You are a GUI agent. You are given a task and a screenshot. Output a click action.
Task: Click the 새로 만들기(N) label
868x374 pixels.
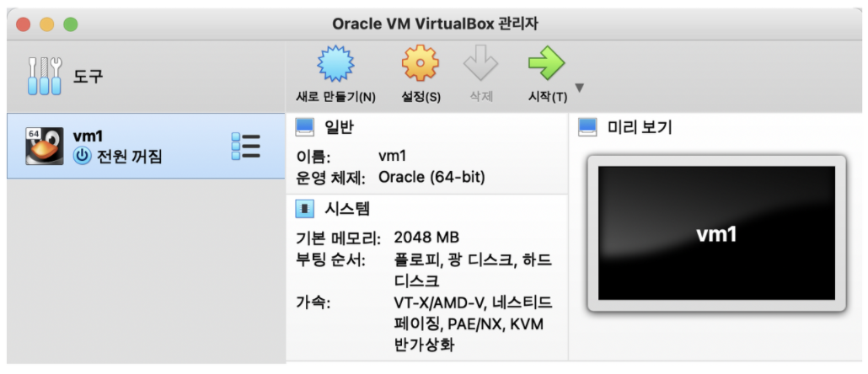pyautogui.click(x=335, y=97)
